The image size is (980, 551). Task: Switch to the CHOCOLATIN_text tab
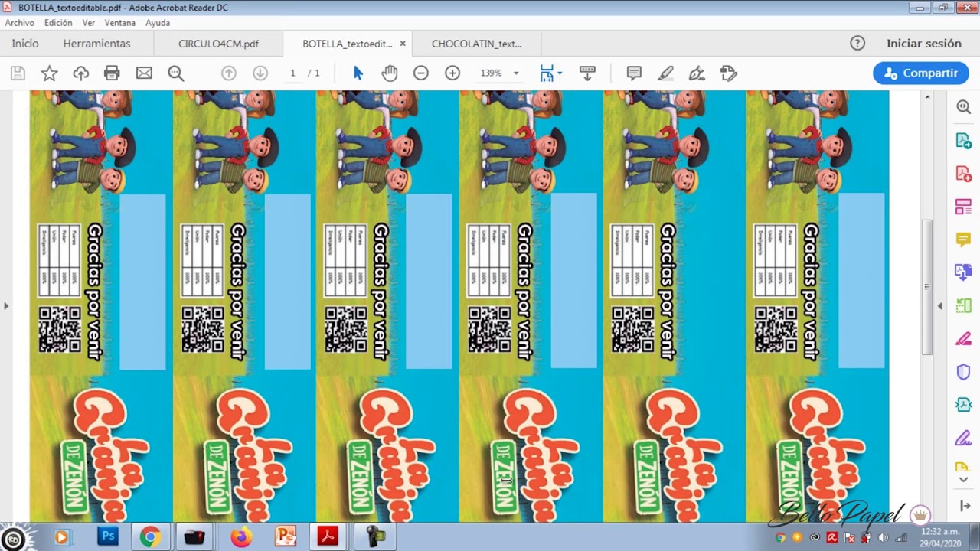click(476, 44)
